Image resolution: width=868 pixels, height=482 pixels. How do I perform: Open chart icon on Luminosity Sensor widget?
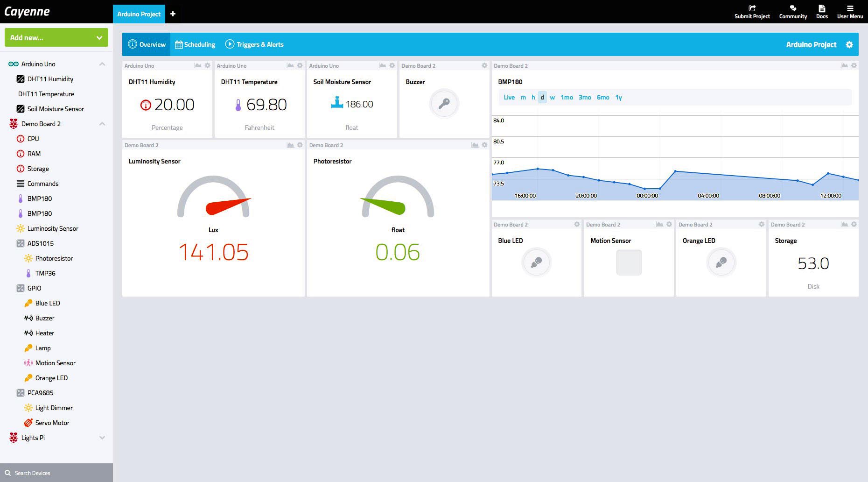click(290, 145)
